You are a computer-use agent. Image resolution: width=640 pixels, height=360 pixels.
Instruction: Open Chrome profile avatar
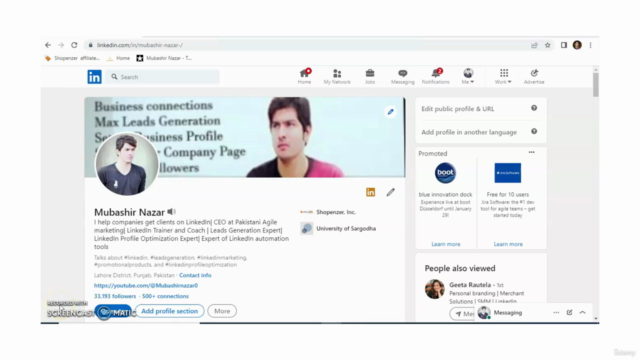tap(577, 45)
